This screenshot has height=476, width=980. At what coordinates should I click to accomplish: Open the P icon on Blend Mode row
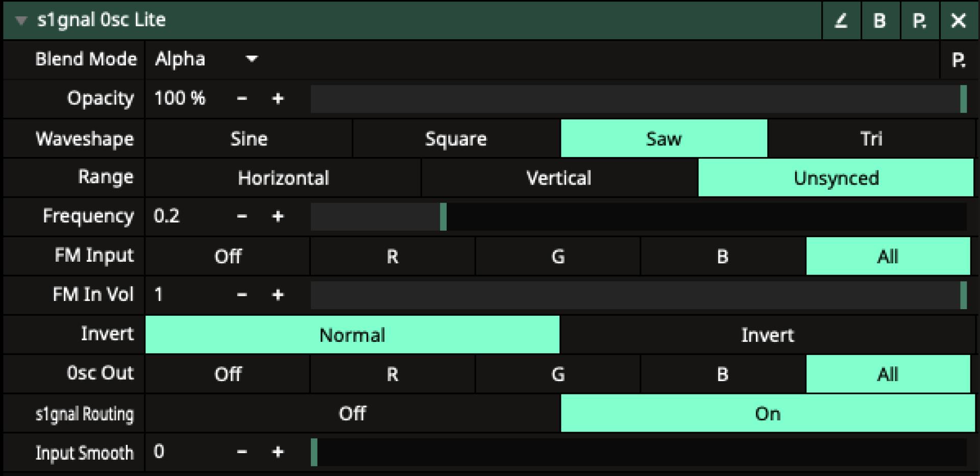click(958, 60)
